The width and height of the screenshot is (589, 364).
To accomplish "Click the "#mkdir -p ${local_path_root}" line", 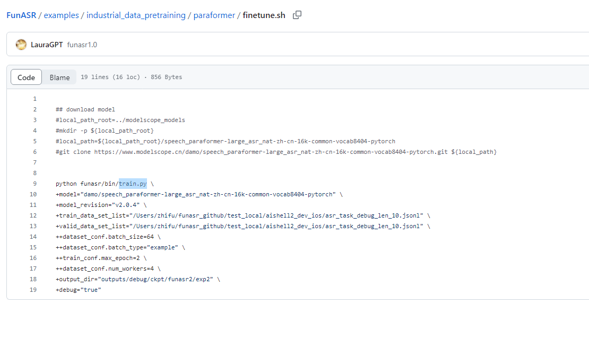I will click(105, 131).
